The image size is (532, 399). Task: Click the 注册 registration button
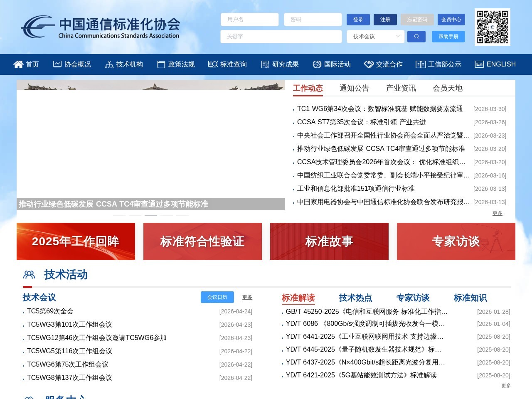click(x=385, y=20)
